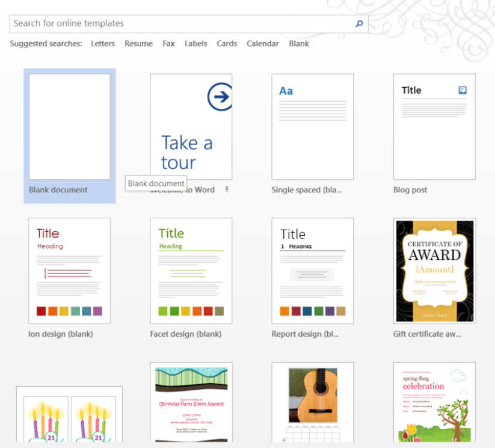Screen dimensions: 495x448
Task: Pick the Calendar suggested search
Action: (x=263, y=44)
